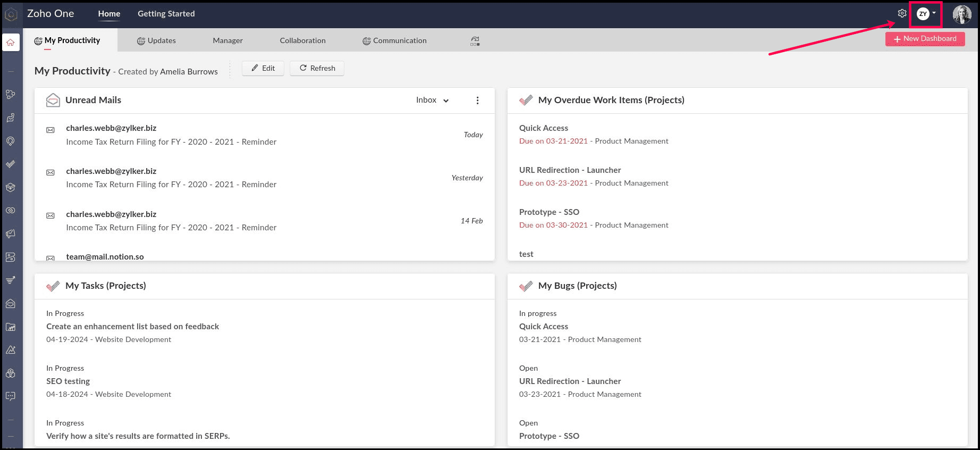Open the SEO testing task
The width and height of the screenshot is (980, 450).
(x=68, y=381)
